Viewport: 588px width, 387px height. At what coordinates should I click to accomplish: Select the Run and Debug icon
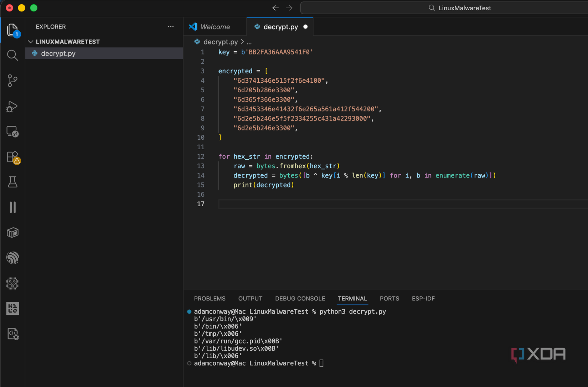click(12, 107)
